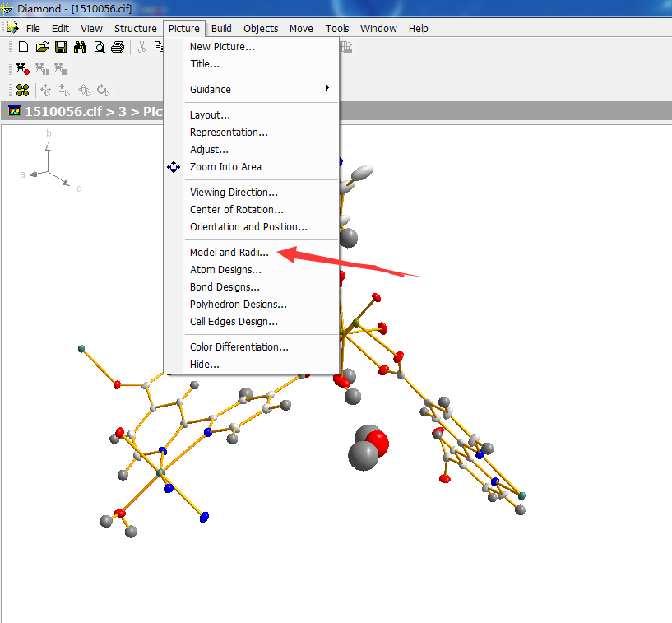Open a file with the folder icon

point(42,47)
